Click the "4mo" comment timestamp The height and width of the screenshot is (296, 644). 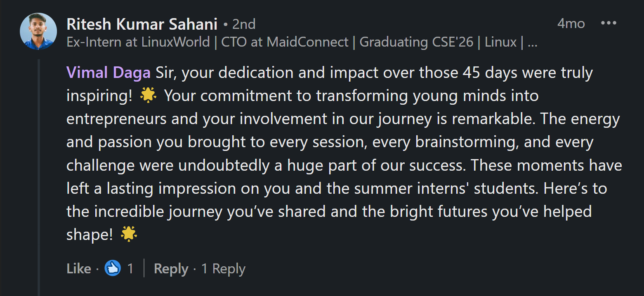point(571,23)
